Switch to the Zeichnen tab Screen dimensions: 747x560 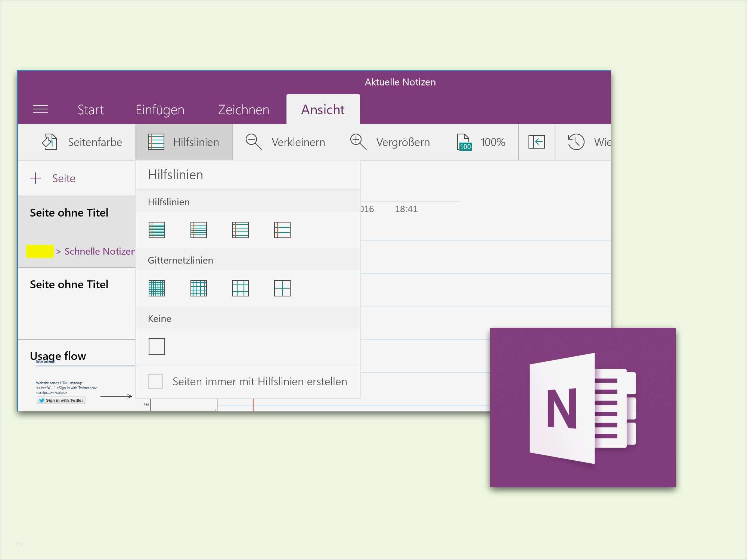coord(243,109)
